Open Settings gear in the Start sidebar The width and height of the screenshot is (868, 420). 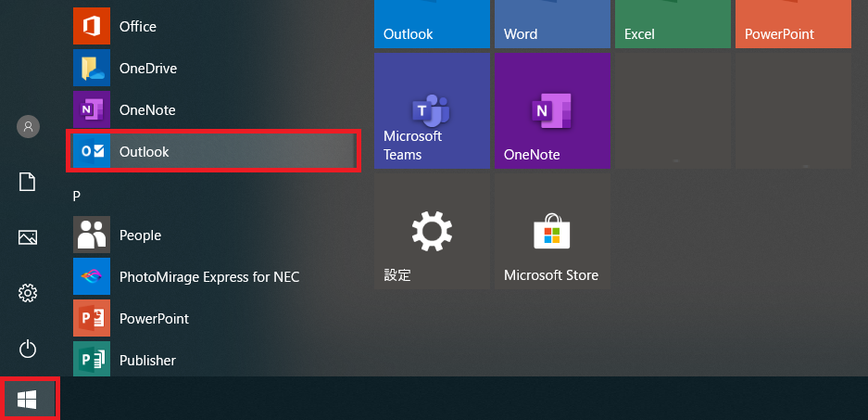(x=28, y=293)
